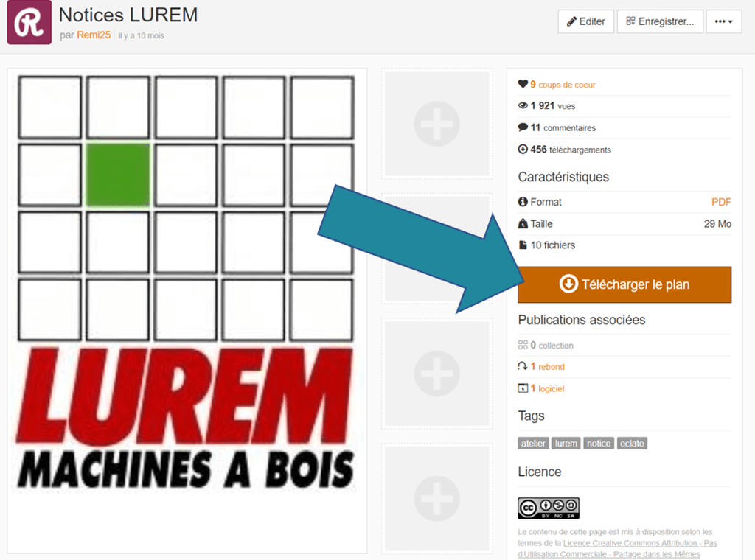The height and width of the screenshot is (560, 755).
Task: Select the lurem tag
Action: click(x=566, y=443)
